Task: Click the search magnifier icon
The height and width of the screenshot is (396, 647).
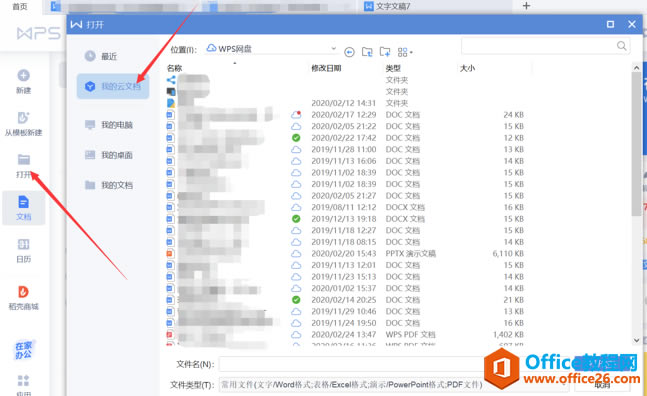Action: 621,46
